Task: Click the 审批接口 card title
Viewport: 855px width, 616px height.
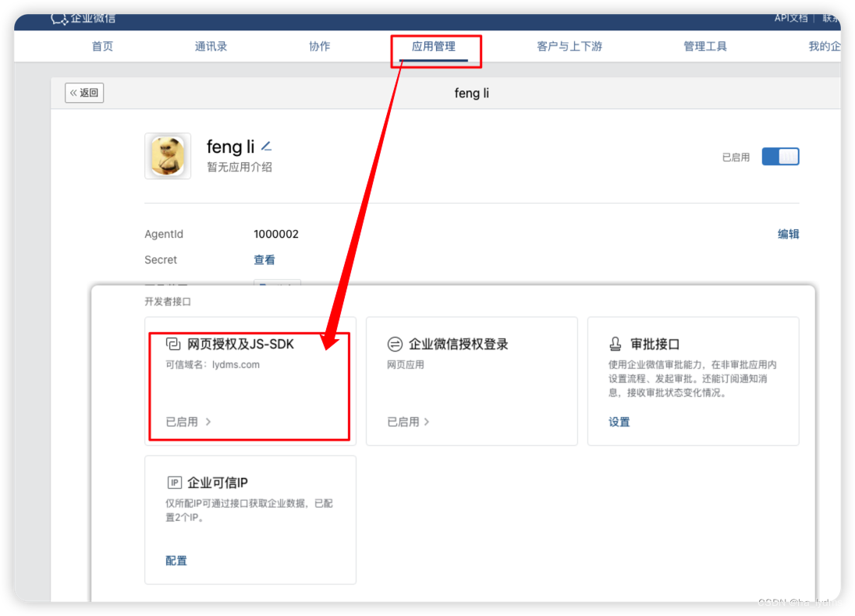Action: [655, 344]
